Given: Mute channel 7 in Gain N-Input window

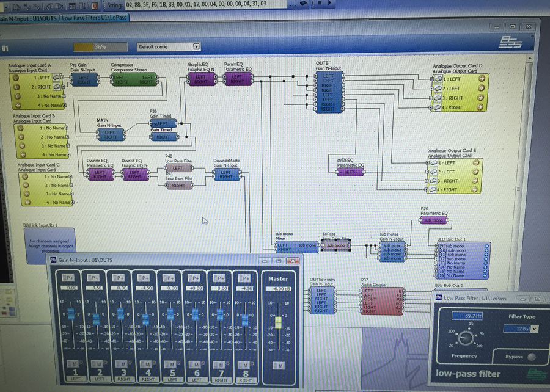Looking at the screenshot, I should (219, 365).
